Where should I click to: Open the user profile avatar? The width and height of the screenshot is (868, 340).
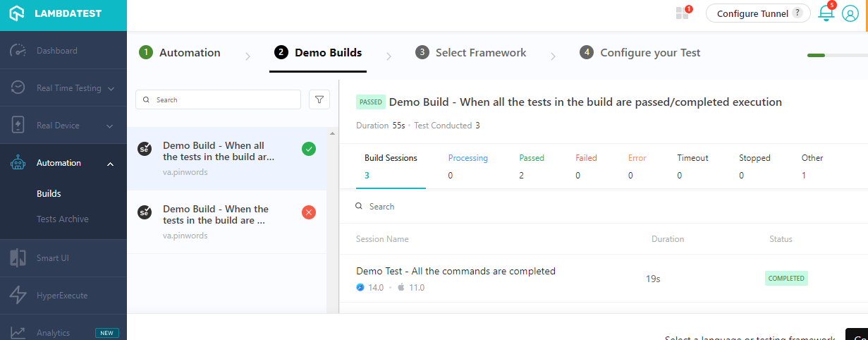click(x=850, y=13)
